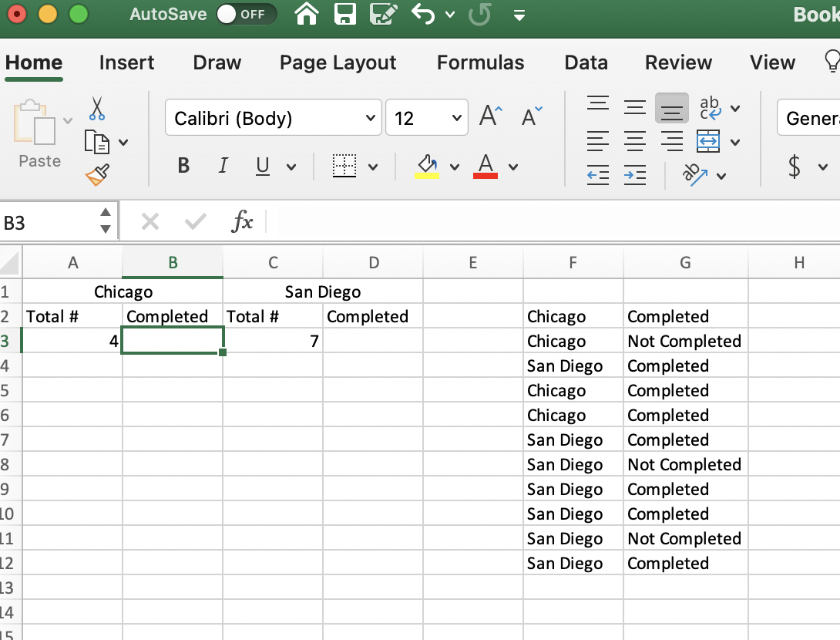Viewport: 840px width, 640px height.
Task: Apply red font color
Action: click(x=486, y=166)
